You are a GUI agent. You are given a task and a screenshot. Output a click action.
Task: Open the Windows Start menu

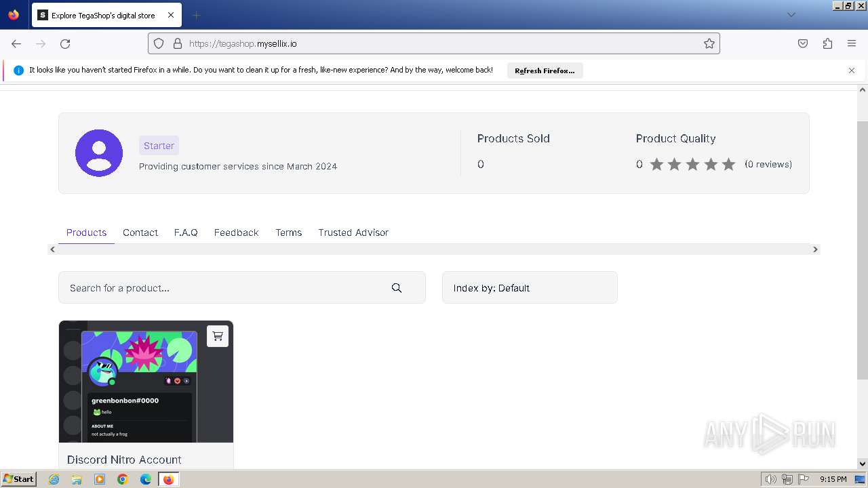click(19, 479)
